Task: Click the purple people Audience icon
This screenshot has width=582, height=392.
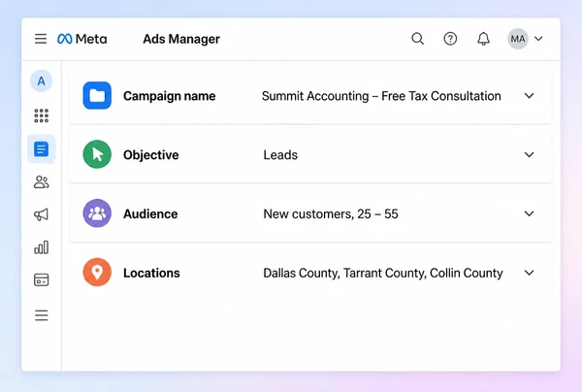Action: click(x=97, y=213)
